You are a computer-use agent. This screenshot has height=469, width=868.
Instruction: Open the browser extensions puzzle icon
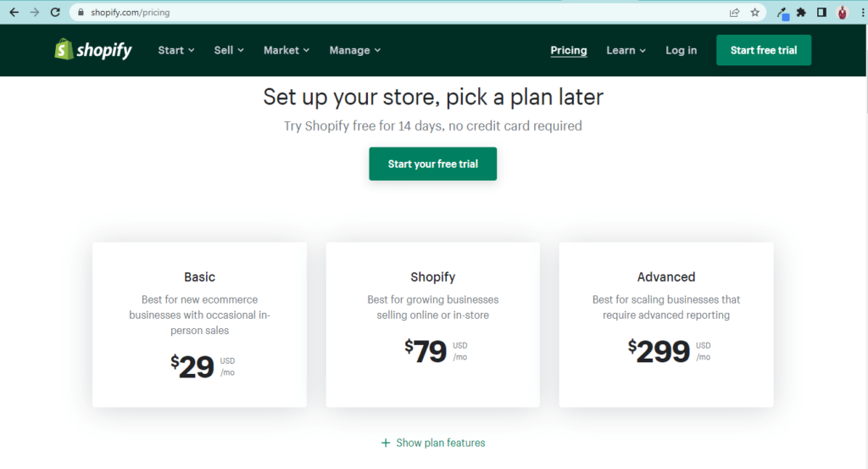point(801,12)
